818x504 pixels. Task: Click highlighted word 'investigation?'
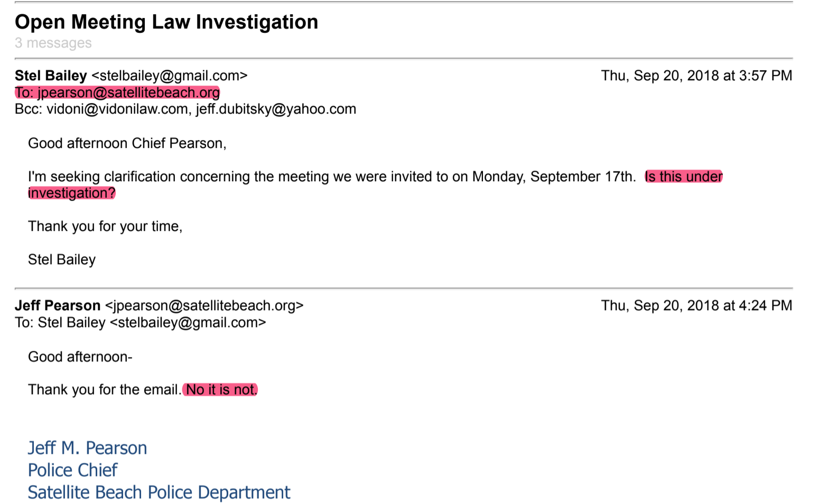pos(72,193)
